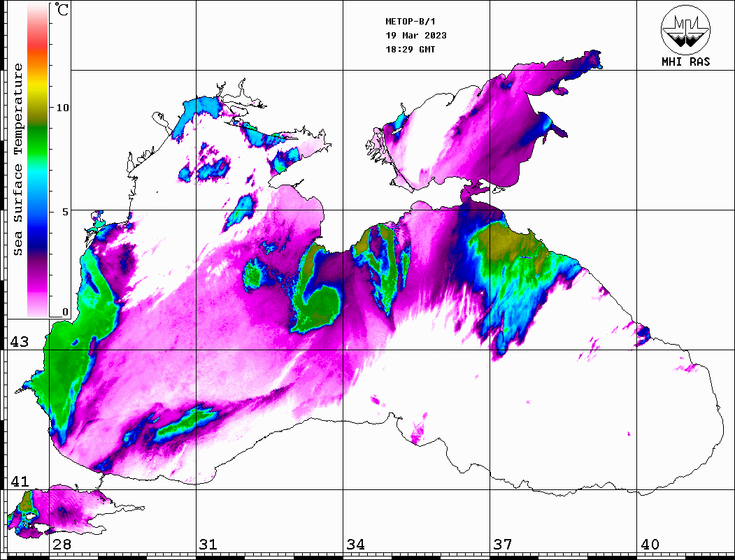735x560 pixels.
Task: Click the longitude label '37'
Action: (x=502, y=544)
